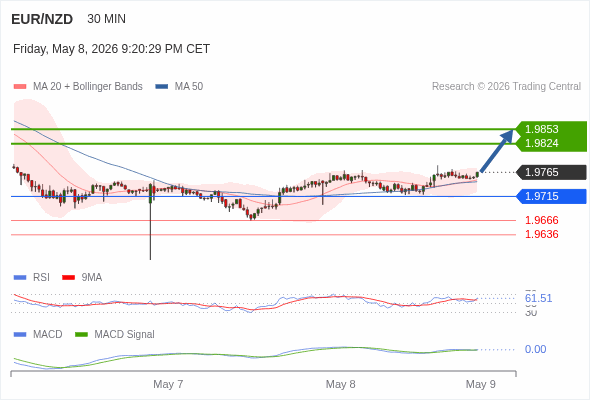The height and width of the screenshot is (400, 590).
Task: Click the current price label 1.9765
Action: coord(551,172)
